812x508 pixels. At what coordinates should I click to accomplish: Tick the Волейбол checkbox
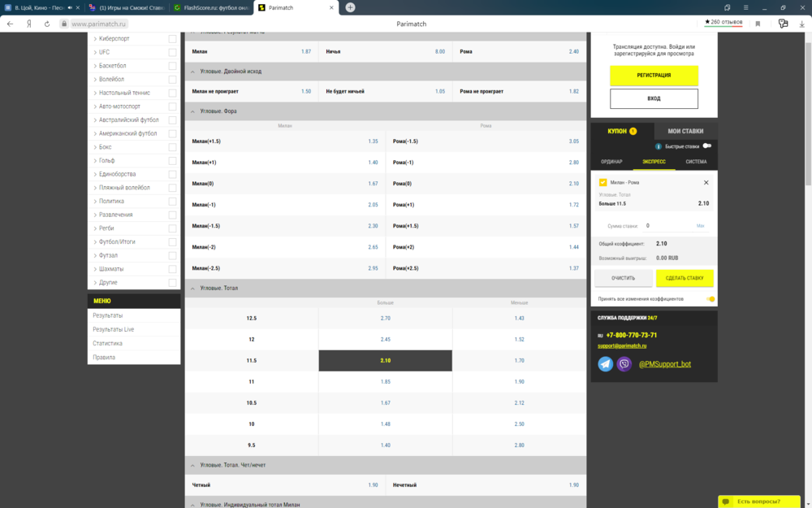172,80
